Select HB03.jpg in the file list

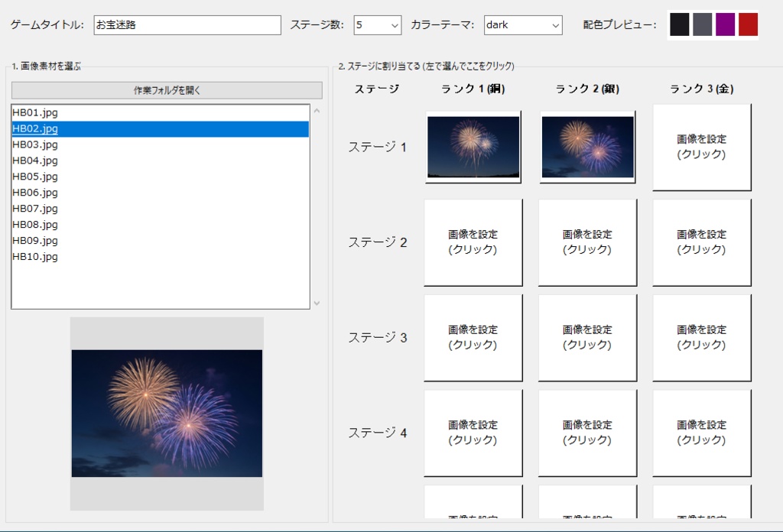[161, 144]
